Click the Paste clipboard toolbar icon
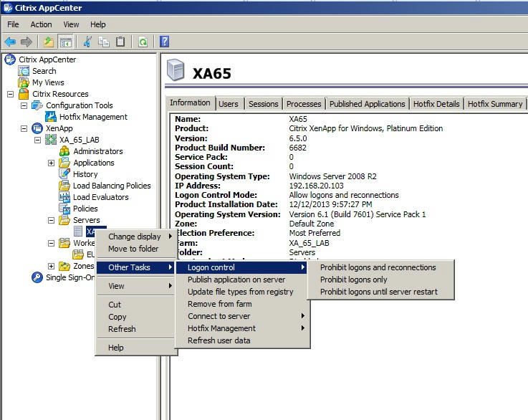Viewport: 528px width, 420px height. 120,42
